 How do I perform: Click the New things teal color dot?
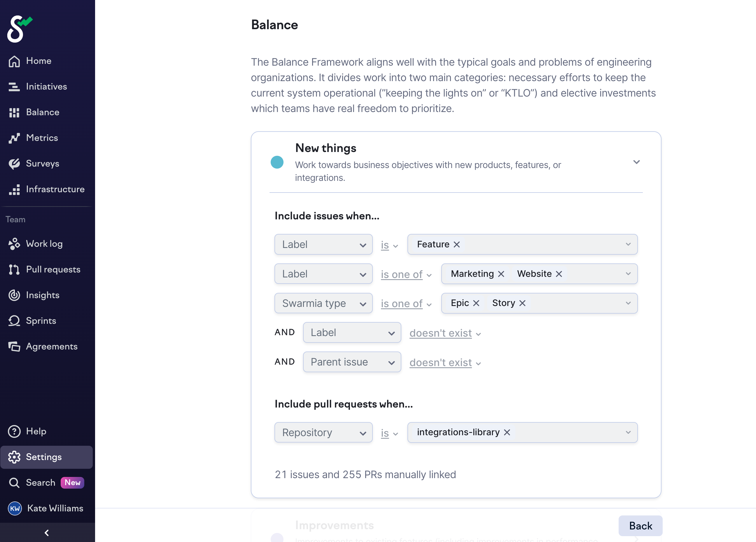click(x=277, y=162)
